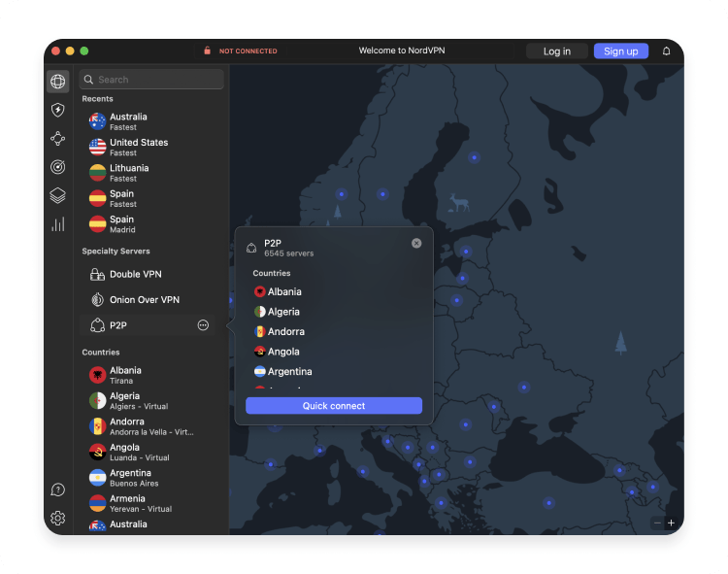This screenshot has height=574, width=728.
Task: Select P2P specialty server row
Action: pyautogui.click(x=149, y=325)
